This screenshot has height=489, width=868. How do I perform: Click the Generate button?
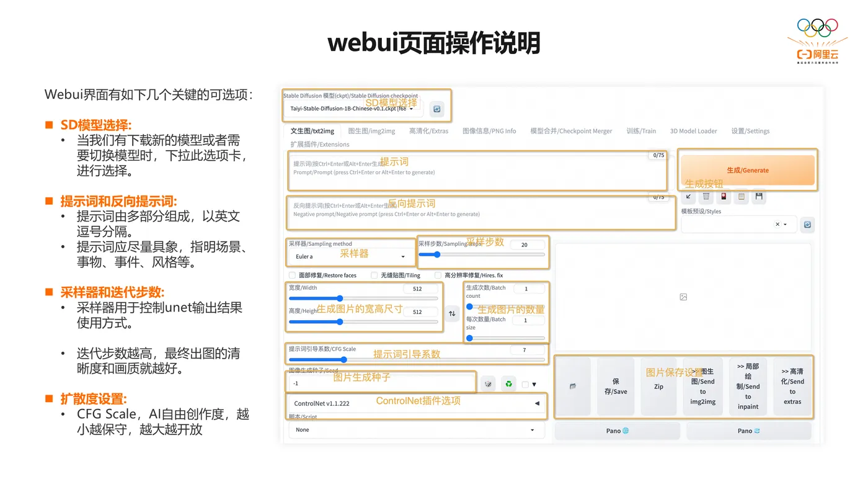tap(748, 170)
